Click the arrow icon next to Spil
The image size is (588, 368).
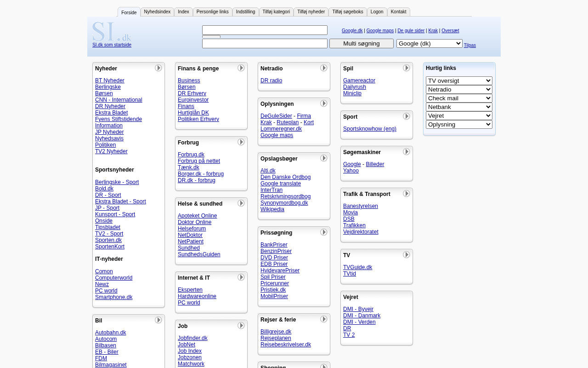[x=407, y=68]
